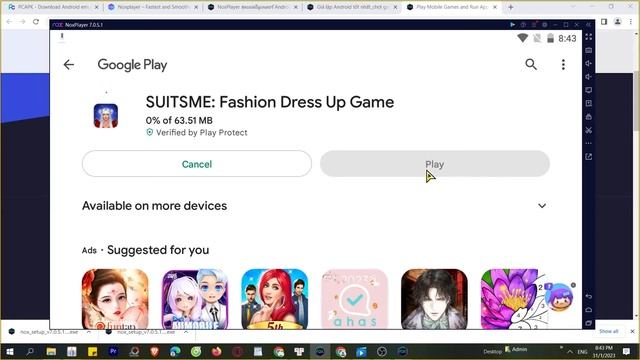The height and width of the screenshot is (360, 640).
Task: Open NoxPlayer title bar settings gear
Action: coord(544,25)
